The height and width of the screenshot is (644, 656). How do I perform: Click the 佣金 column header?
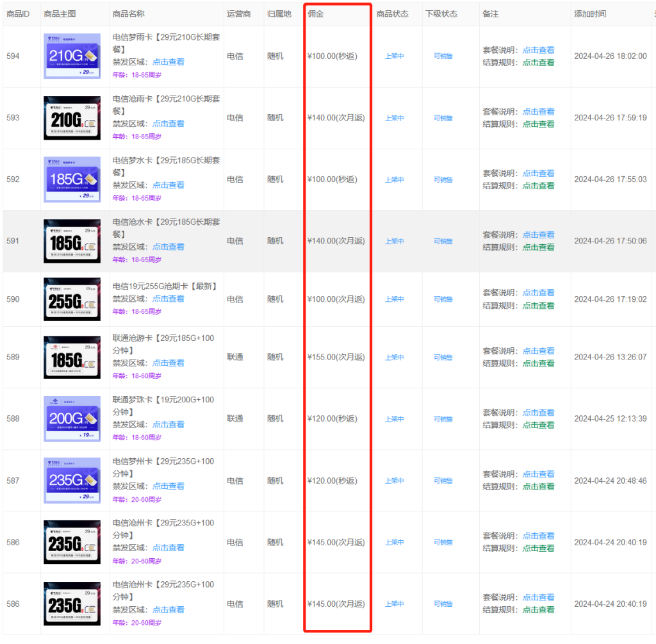coord(316,14)
